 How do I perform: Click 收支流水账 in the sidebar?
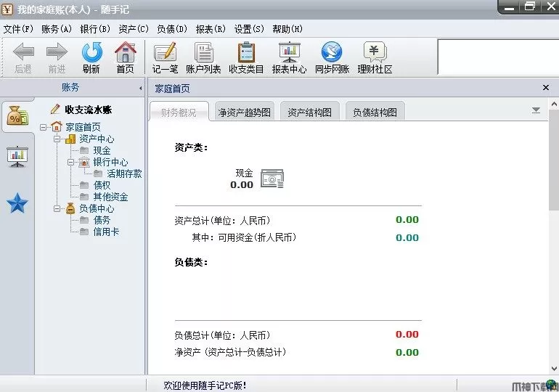click(x=88, y=110)
